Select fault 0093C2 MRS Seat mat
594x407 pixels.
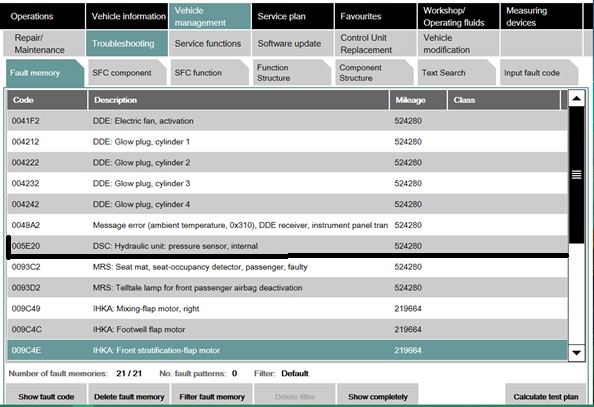[x=287, y=267]
